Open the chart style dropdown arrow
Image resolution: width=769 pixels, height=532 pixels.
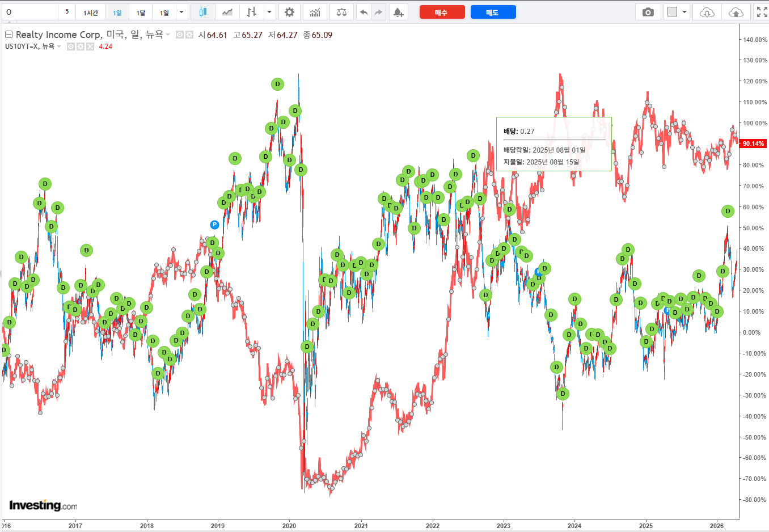tap(269, 12)
